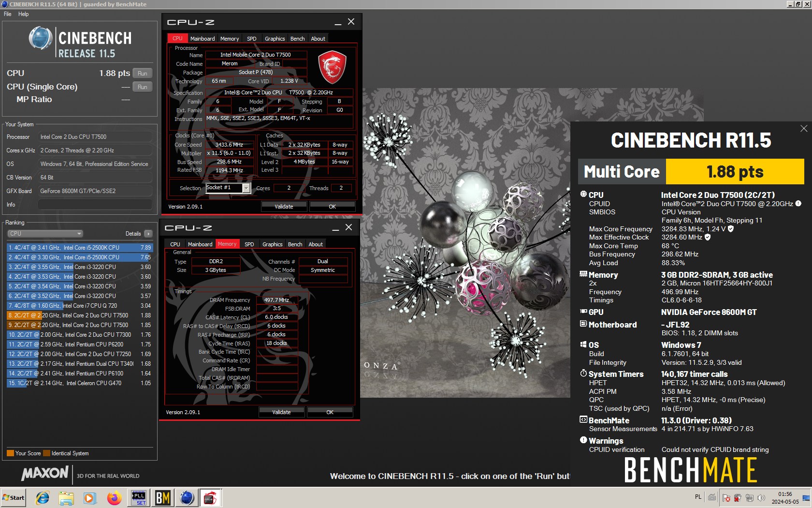Screen dimensions: 812x508
Task: Click Identical System legend swatch
Action: click(46, 453)
